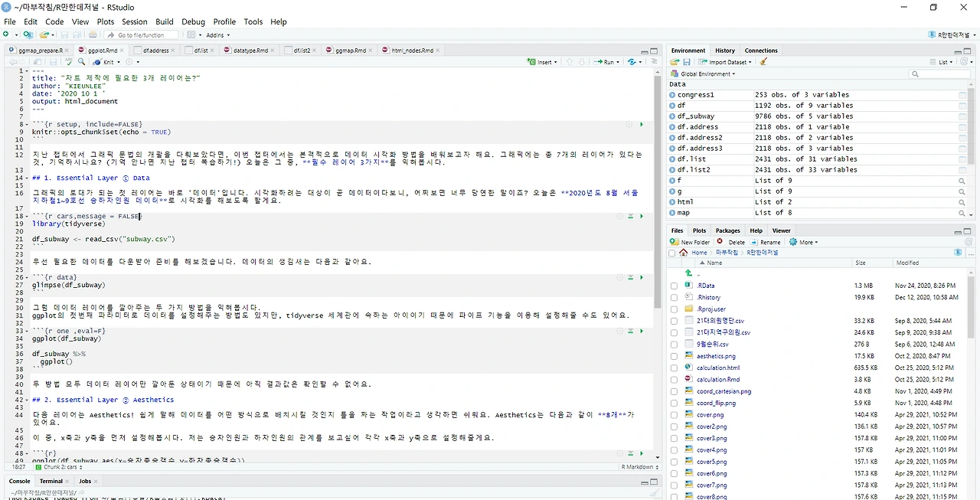
Task: Check the aesthetics.png checkbox
Action: tap(674, 356)
